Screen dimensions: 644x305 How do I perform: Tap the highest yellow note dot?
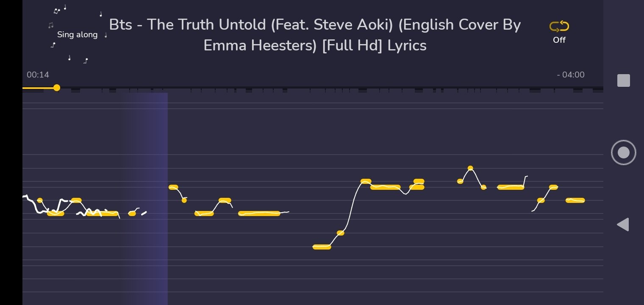(x=470, y=168)
